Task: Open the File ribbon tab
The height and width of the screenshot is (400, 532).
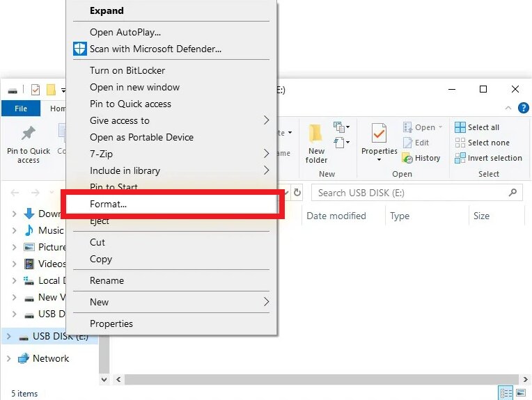Action: (x=21, y=109)
